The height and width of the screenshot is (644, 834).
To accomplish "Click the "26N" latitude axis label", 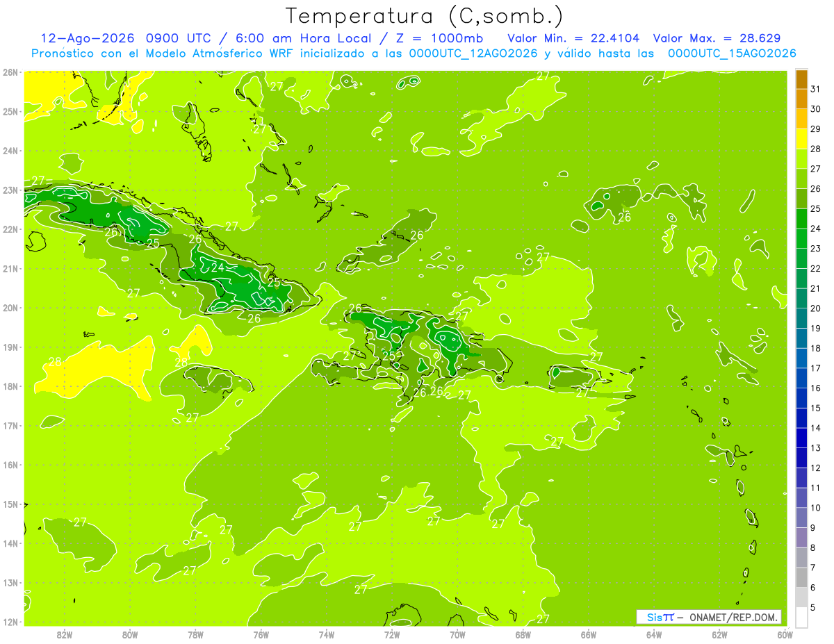I will pyautogui.click(x=10, y=72).
